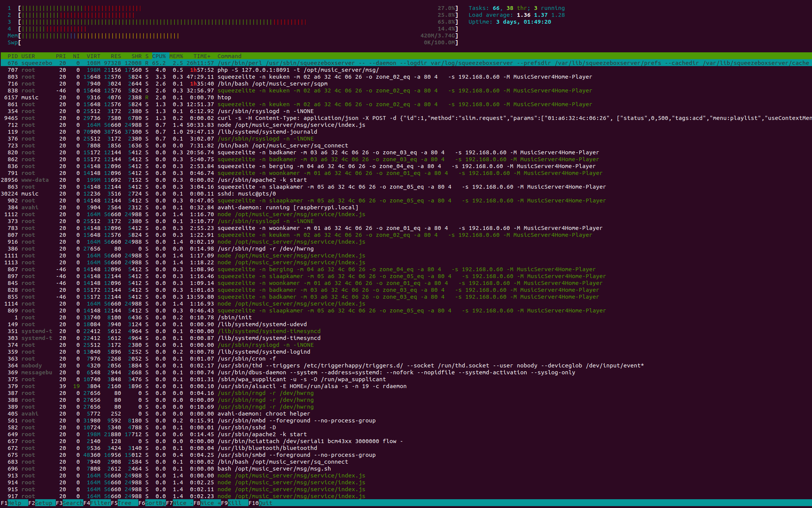Click F3 Search in the bottom bar
812x508 pixels.
(72, 503)
